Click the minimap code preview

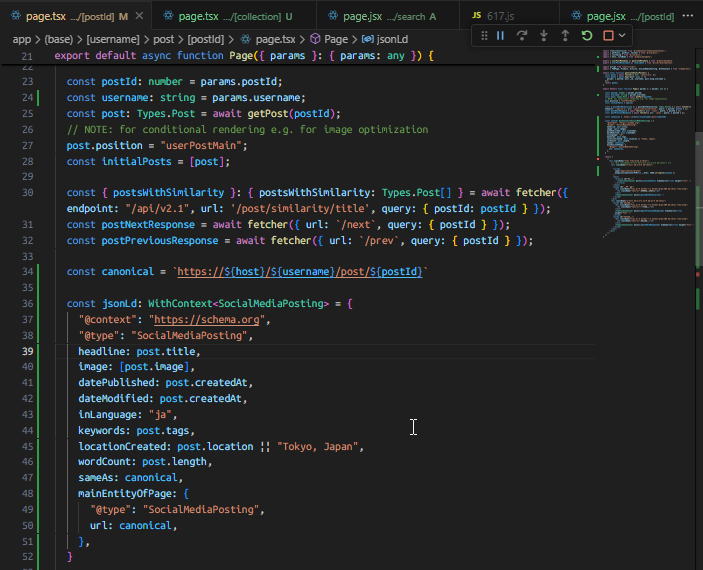pos(640,140)
